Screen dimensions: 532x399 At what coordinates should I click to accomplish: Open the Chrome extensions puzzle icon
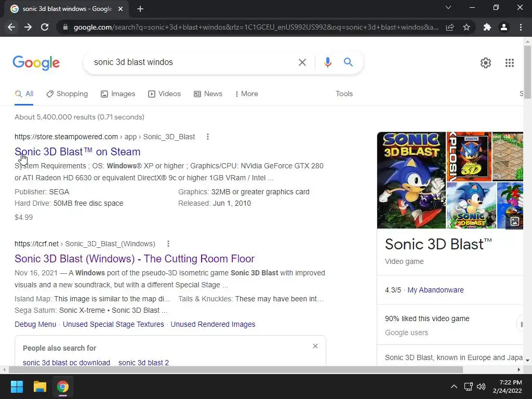pos(487,27)
